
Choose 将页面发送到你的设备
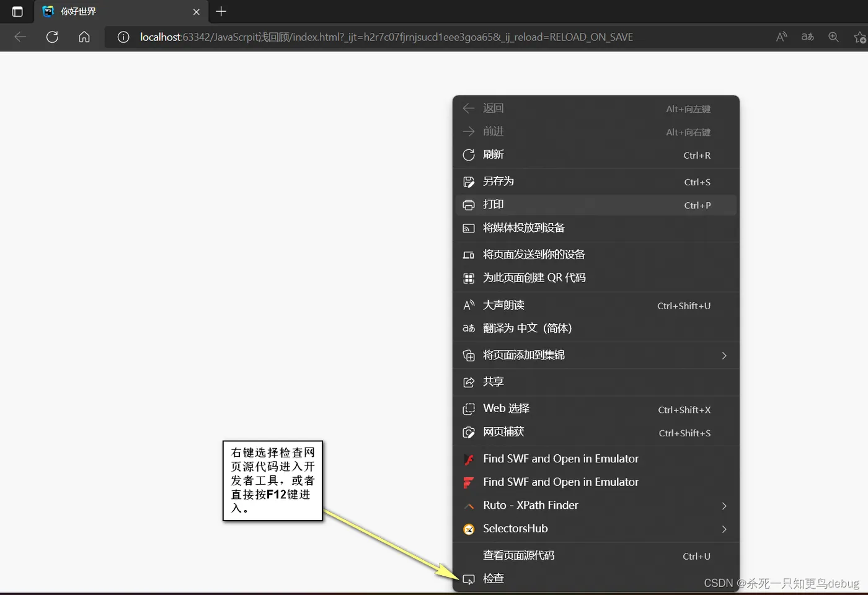point(596,255)
